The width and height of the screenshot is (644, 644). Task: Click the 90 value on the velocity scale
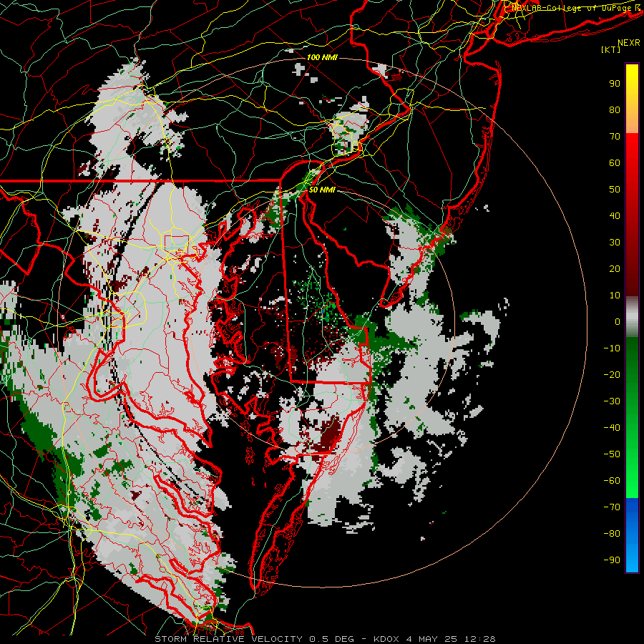615,84
